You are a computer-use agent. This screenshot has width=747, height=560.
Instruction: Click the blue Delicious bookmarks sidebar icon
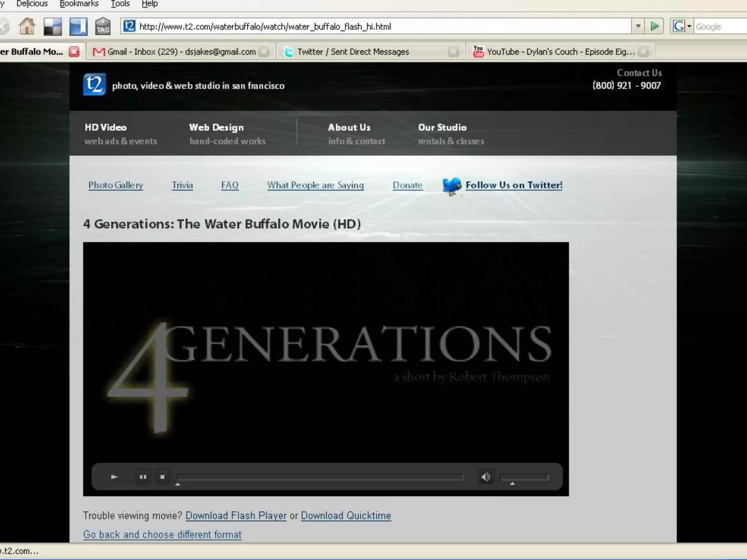pyautogui.click(x=78, y=27)
